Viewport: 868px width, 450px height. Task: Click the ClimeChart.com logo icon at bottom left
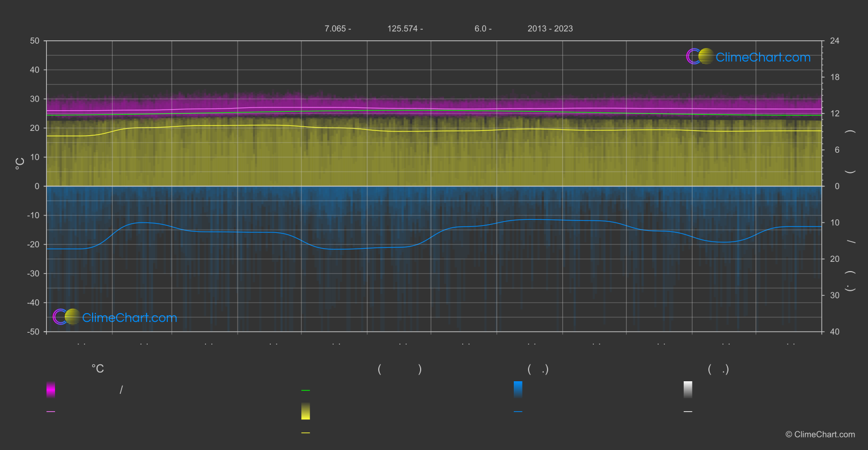[66, 317]
